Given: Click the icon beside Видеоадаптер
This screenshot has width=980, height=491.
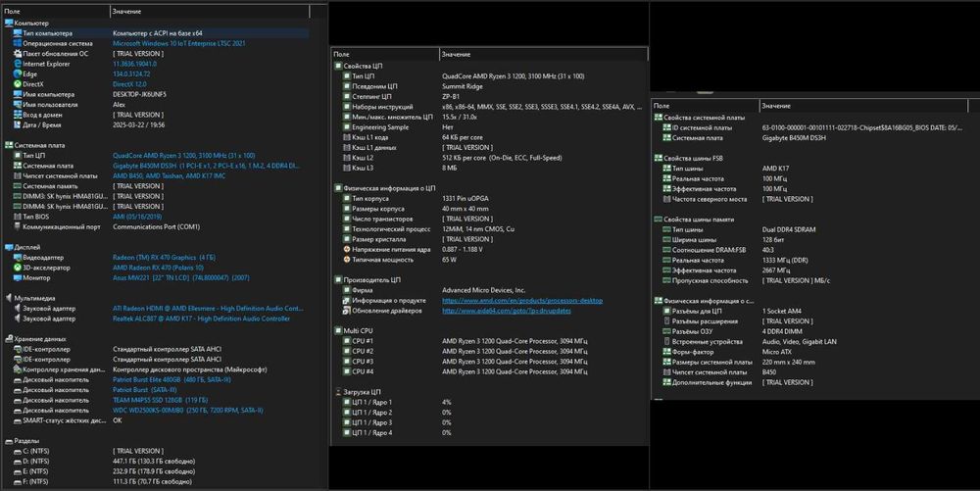Looking at the screenshot, I should tap(18, 258).
